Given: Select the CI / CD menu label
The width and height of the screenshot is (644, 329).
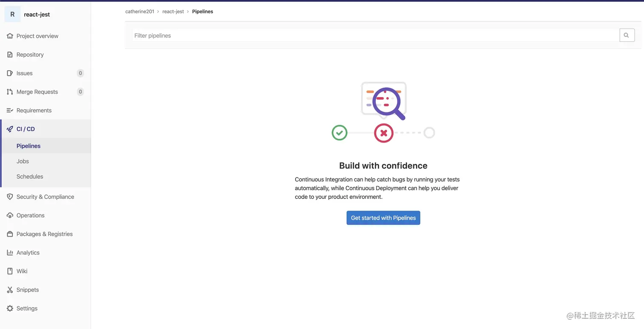Looking at the screenshot, I should pyautogui.click(x=26, y=129).
